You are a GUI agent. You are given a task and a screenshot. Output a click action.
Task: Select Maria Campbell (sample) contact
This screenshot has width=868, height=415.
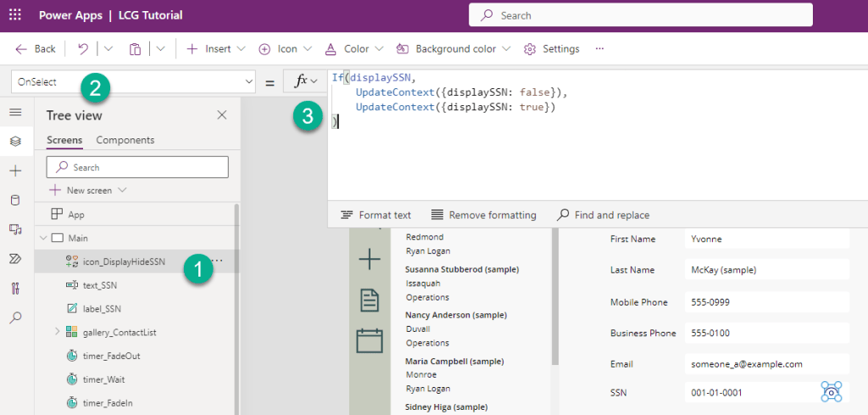454,362
